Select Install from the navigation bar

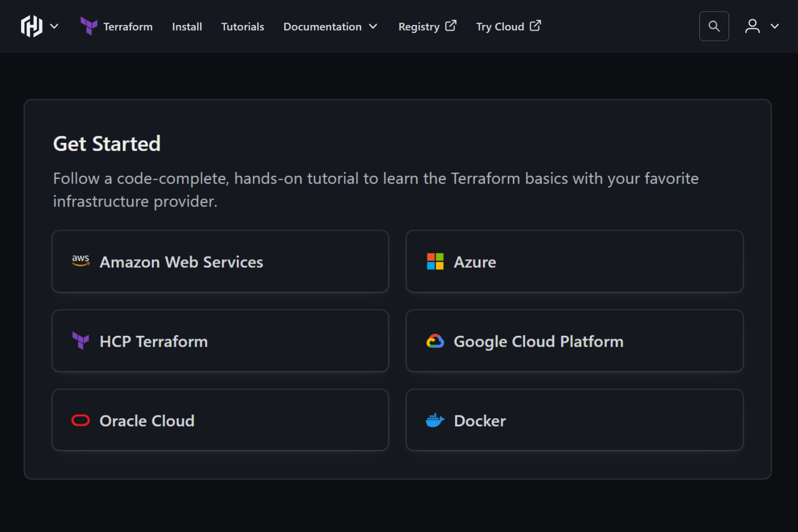coord(187,26)
